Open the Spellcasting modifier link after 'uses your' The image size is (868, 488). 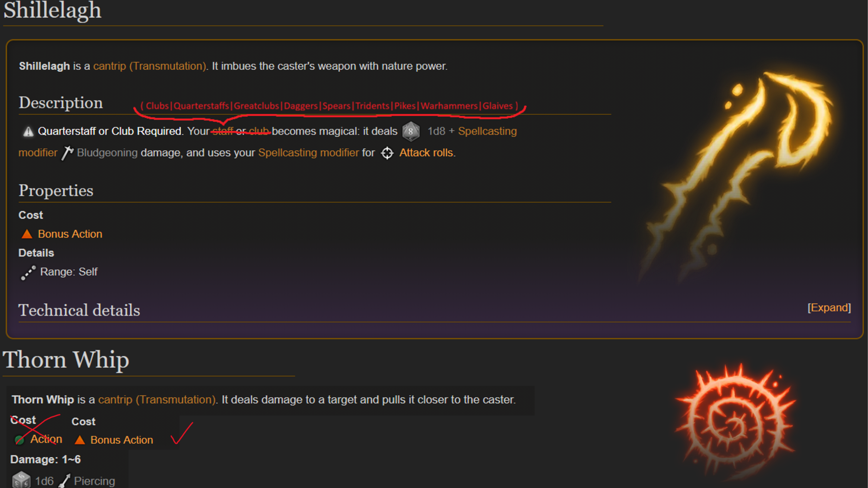(x=308, y=153)
